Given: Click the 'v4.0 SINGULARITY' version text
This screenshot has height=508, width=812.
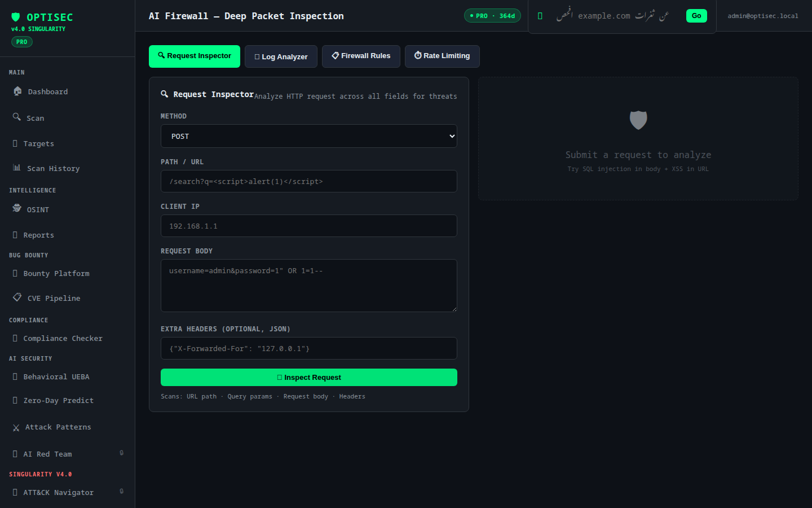Looking at the screenshot, I should [x=38, y=29].
